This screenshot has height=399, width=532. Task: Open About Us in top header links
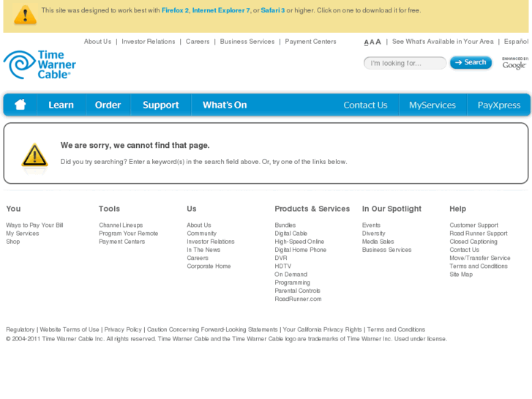tap(97, 42)
